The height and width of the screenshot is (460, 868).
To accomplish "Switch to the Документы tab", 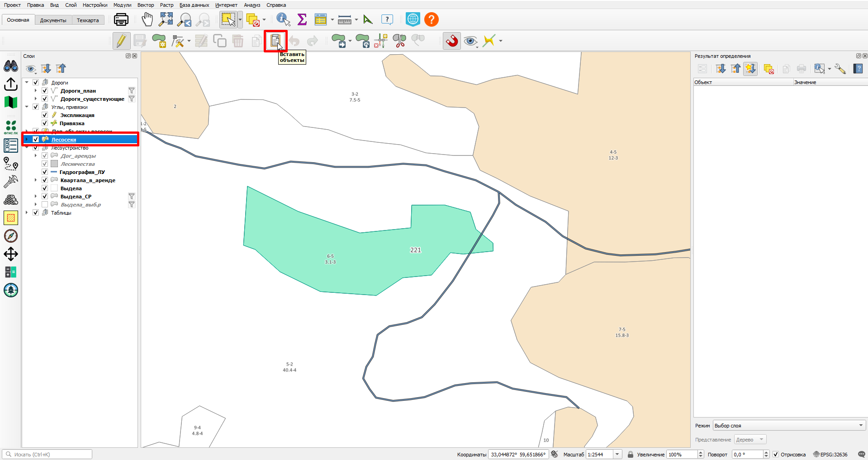I will point(53,20).
